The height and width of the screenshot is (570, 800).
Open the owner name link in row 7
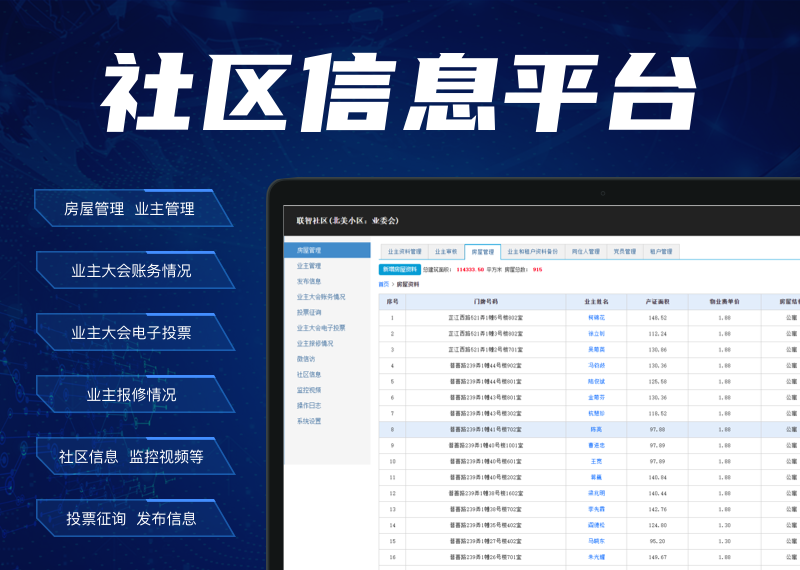596,413
